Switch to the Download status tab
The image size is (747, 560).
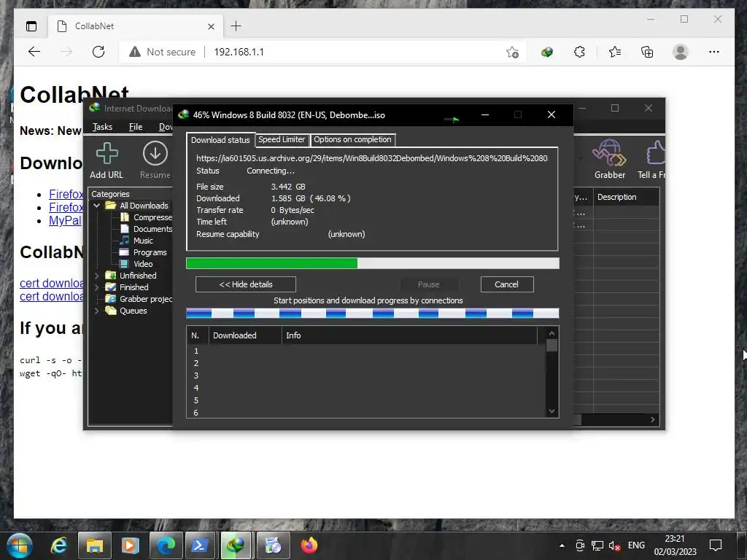220,140
